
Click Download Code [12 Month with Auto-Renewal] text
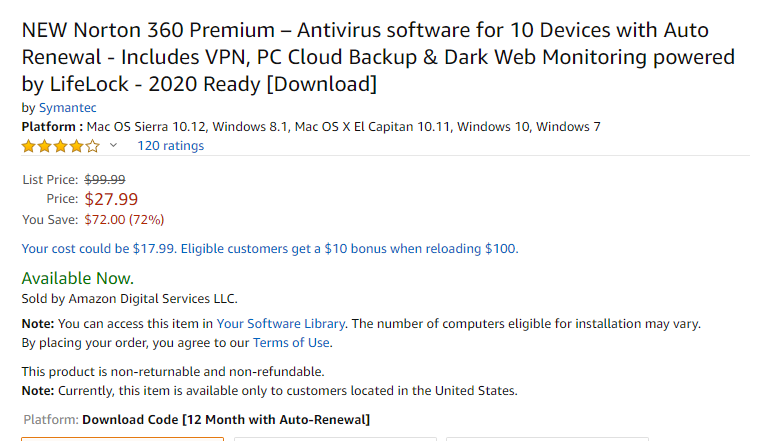coord(226,418)
